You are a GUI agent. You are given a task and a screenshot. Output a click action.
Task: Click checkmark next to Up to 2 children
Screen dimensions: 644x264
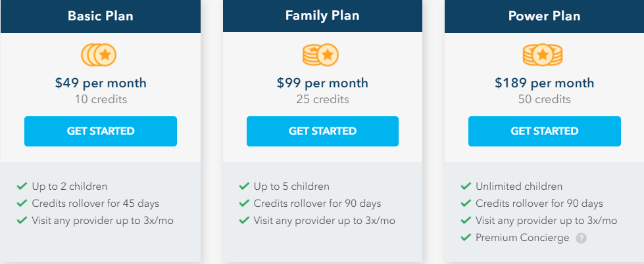22,187
